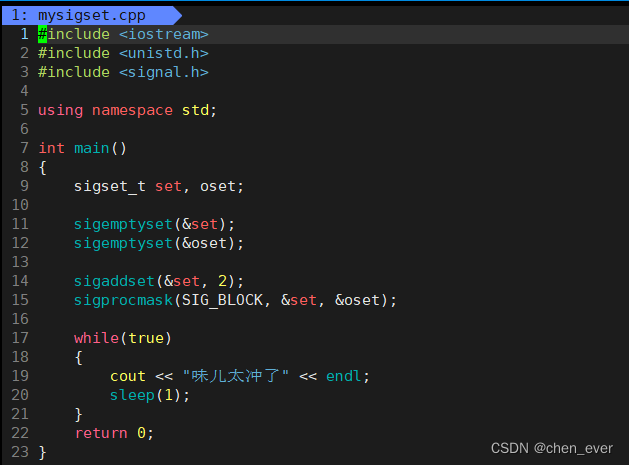Click 'sigemptyset(&set);' on line 11
Viewport: 629px width, 465px height.
pos(154,225)
